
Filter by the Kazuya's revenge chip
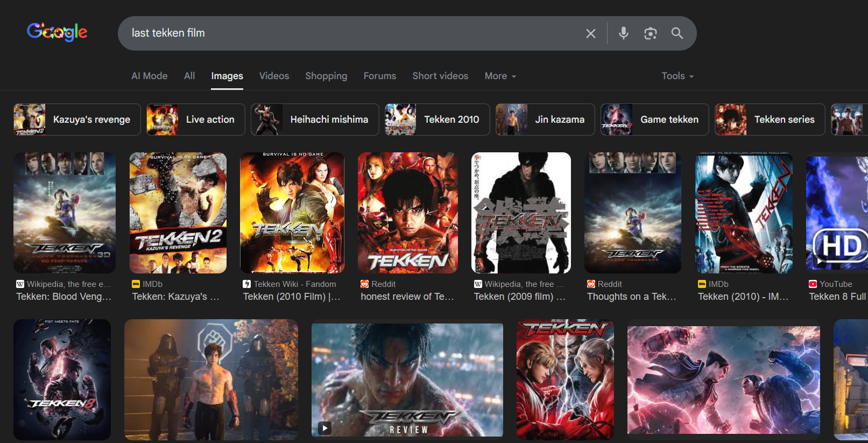click(x=77, y=119)
